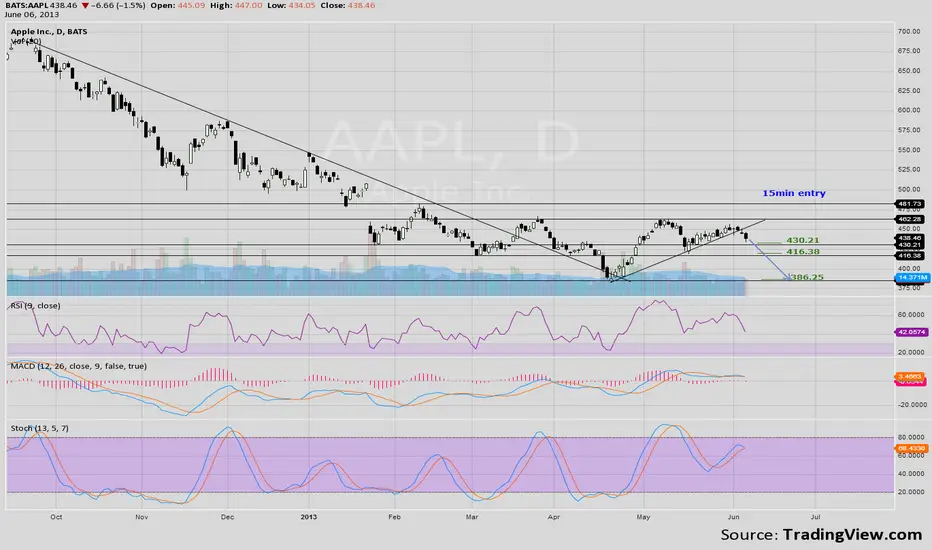Click the 625.00 price axis label
This screenshot has width=932, height=550.
click(x=909, y=91)
